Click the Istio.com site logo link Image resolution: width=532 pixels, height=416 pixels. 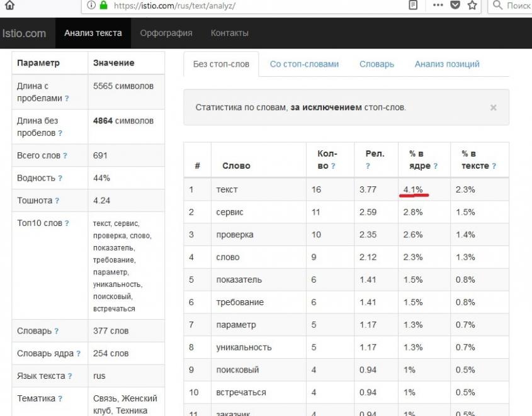pyautogui.click(x=24, y=33)
